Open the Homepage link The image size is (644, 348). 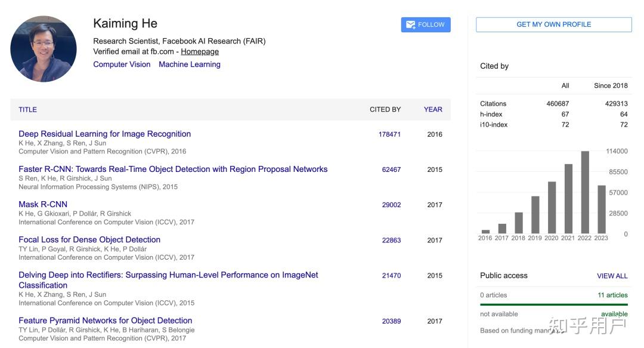(200, 52)
